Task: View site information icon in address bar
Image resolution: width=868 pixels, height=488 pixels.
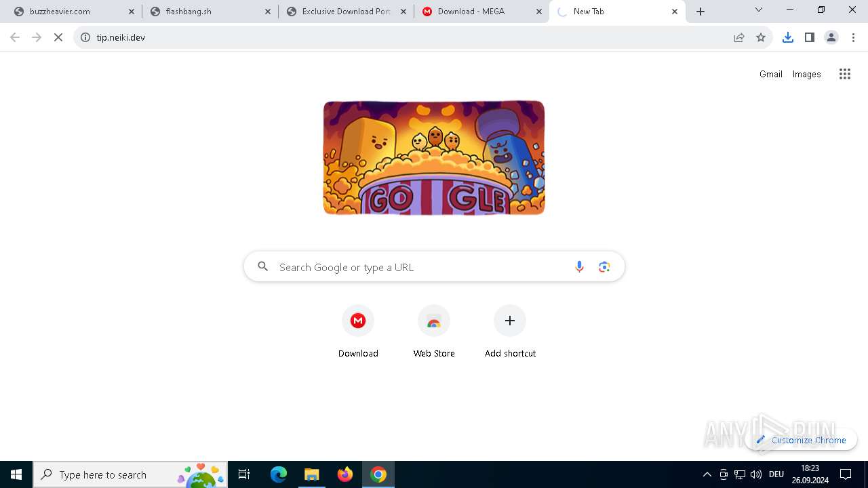Action: [x=85, y=37]
